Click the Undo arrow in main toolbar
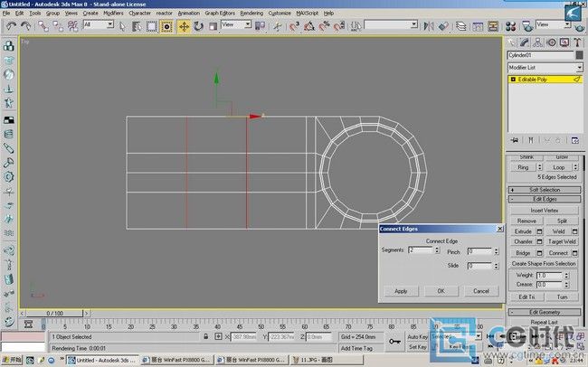This screenshot has width=588, height=367. pyautogui.click(x=11, y=26)
